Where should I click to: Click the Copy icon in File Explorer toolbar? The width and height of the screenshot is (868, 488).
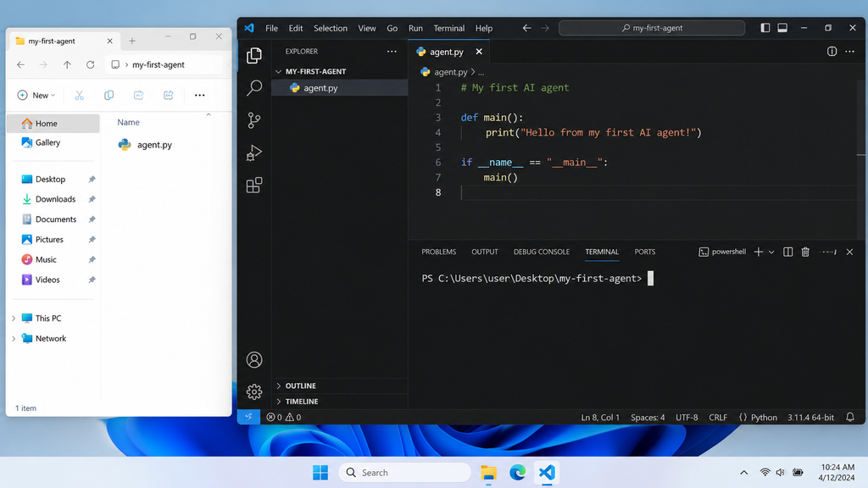[109, 95]
